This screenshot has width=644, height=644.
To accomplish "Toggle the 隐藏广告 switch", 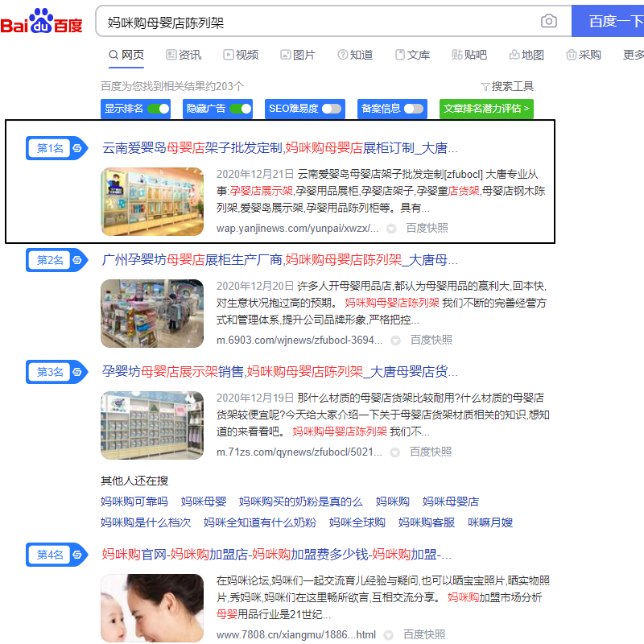I will pyautogui.click(x=241, y=109).
